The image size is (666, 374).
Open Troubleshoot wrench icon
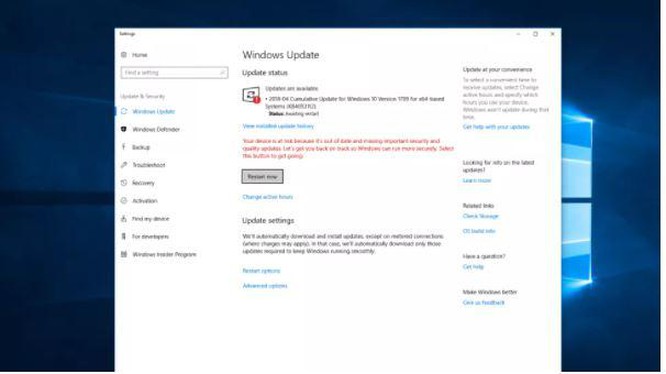pyautogui.click(x=124, y=165)
